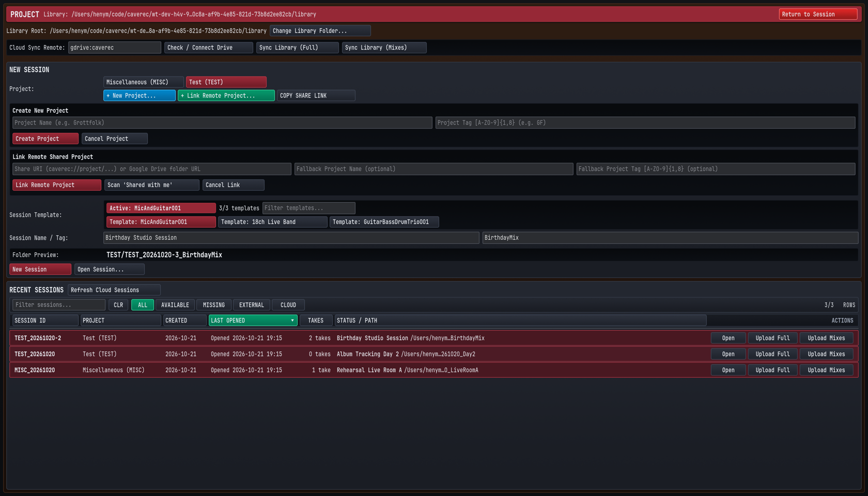Toggle the + Link Remote Project panel
Viewport: 868px width, 496px height.
226,96
